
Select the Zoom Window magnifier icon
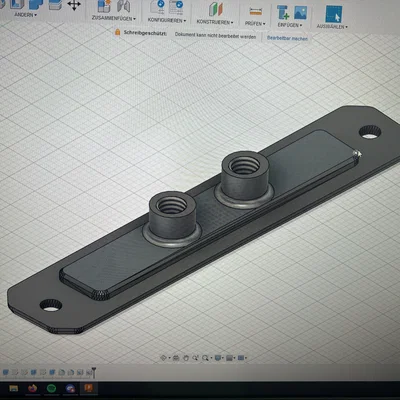(x=205, y=358)
